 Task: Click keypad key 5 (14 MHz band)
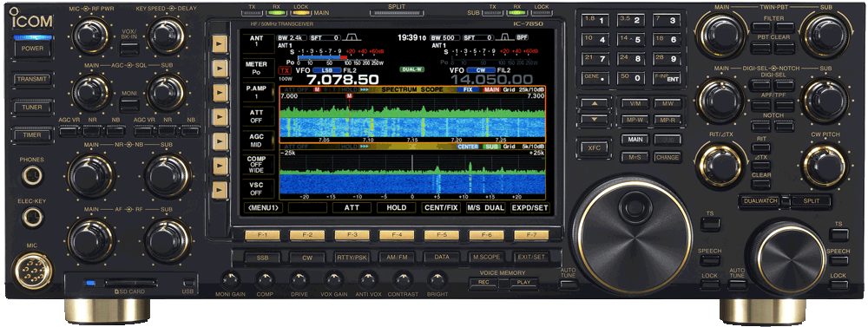click(x=630, y=40)
